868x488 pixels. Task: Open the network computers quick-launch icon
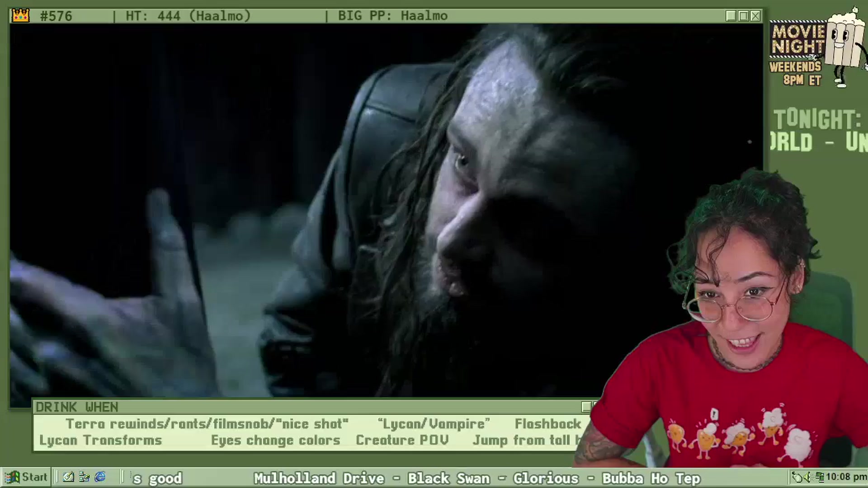84,477
